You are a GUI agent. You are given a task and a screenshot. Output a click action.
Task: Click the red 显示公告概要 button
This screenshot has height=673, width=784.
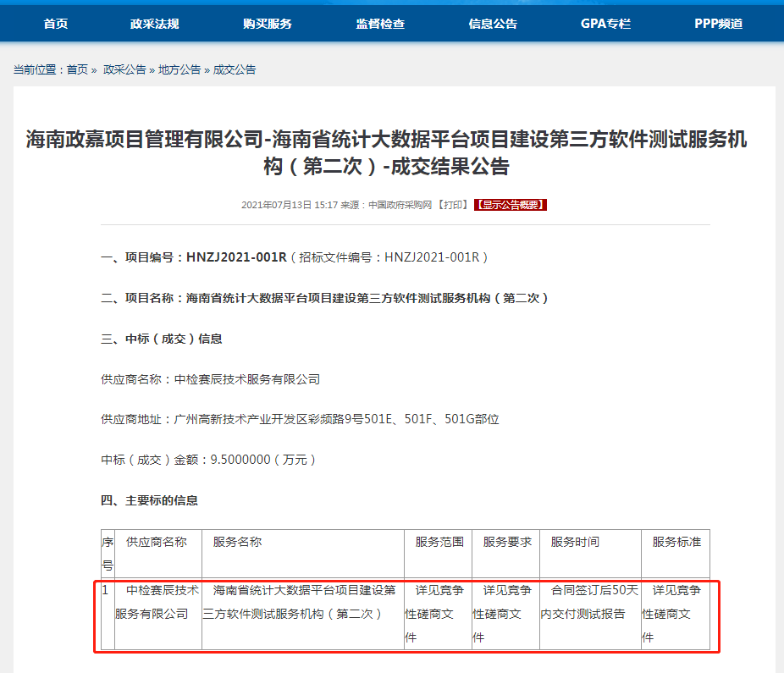[x=511, y=205]
